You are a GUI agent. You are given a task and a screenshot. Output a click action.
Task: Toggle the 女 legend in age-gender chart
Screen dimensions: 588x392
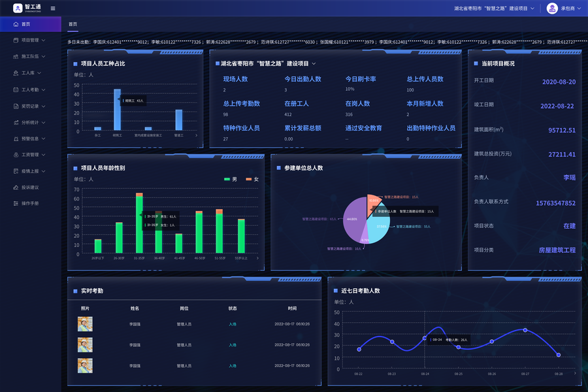tap(252, 179)
